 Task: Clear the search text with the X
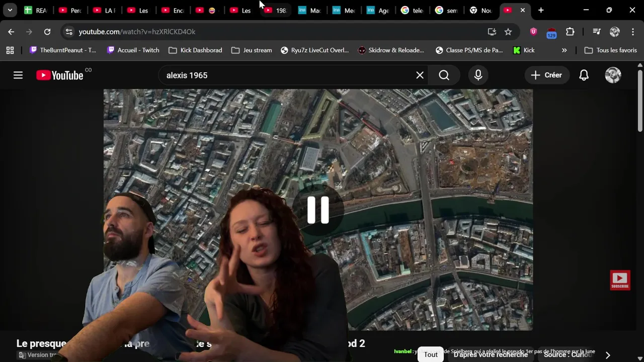pos(420,75)
